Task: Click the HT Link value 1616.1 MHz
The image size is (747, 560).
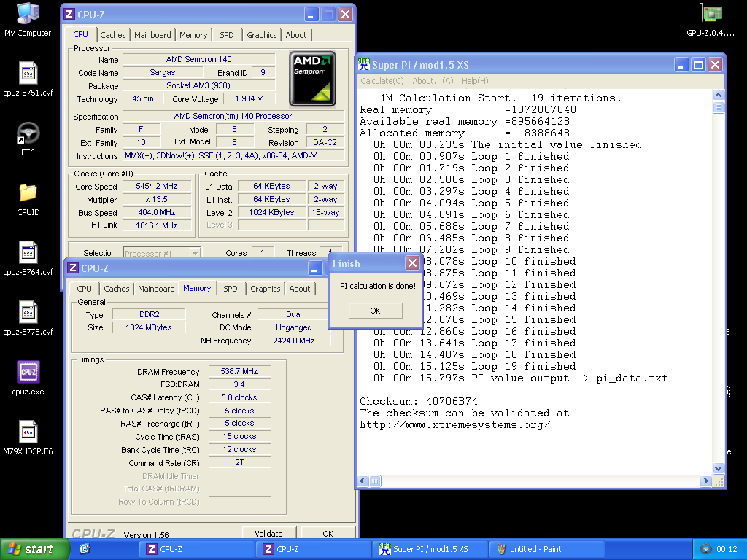Action: [157, 225]
